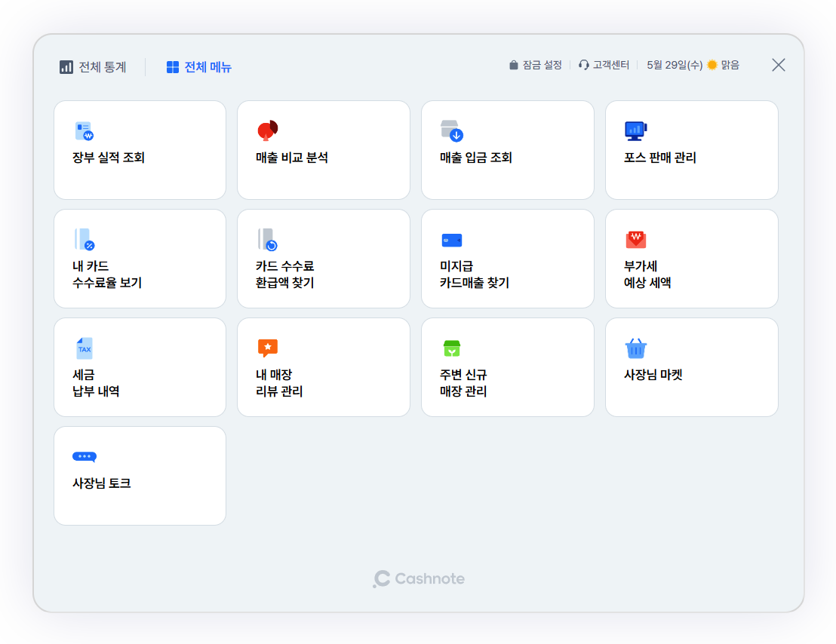Click the 내 매장 리뷰 관리 star icon
This screenshot has height=644, width=836.
coord(268,348)
